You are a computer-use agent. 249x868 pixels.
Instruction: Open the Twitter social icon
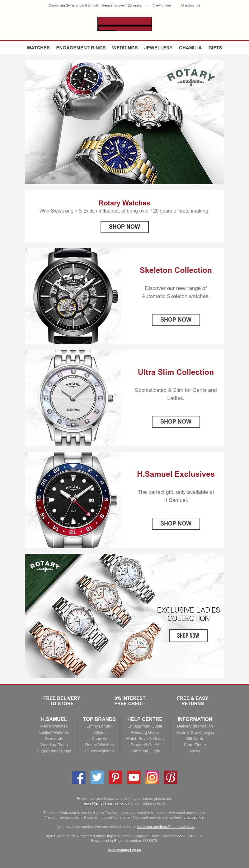[x=97, y=777]
